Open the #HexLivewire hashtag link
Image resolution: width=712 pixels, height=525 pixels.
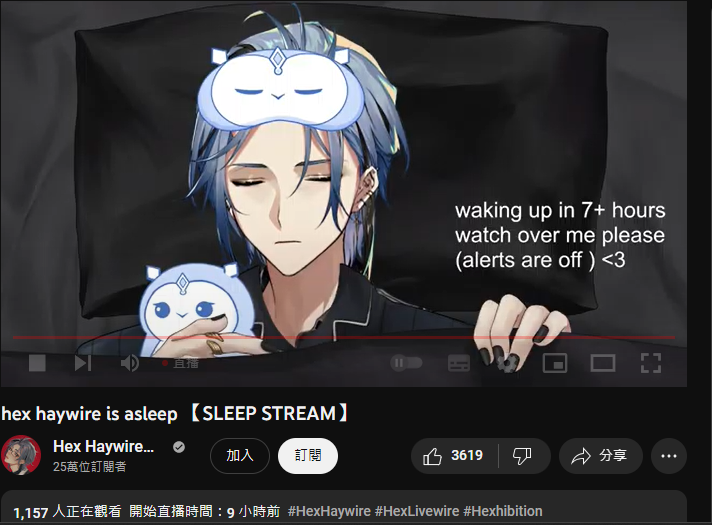pyautogui.click(x=417, y=511)
